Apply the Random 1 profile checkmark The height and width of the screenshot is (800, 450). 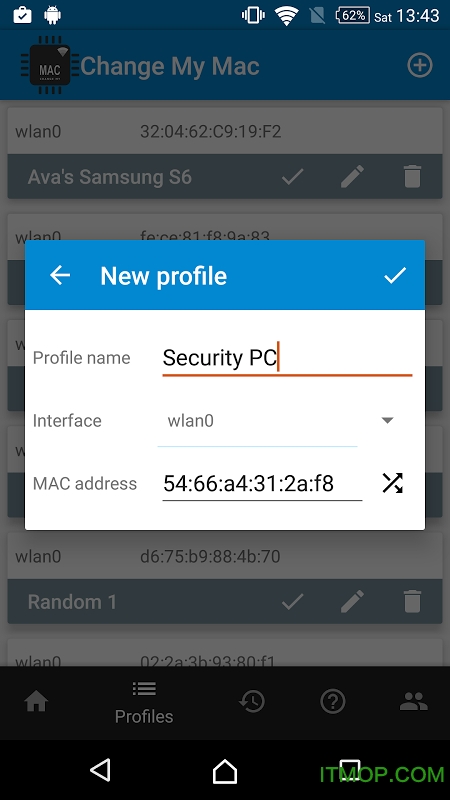(293, 602)
